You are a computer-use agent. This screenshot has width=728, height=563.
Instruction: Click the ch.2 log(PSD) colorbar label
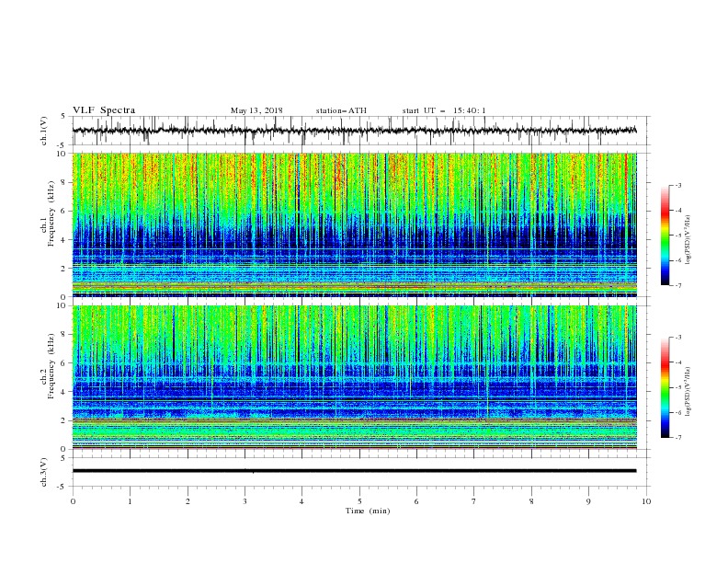coord(688,392)
